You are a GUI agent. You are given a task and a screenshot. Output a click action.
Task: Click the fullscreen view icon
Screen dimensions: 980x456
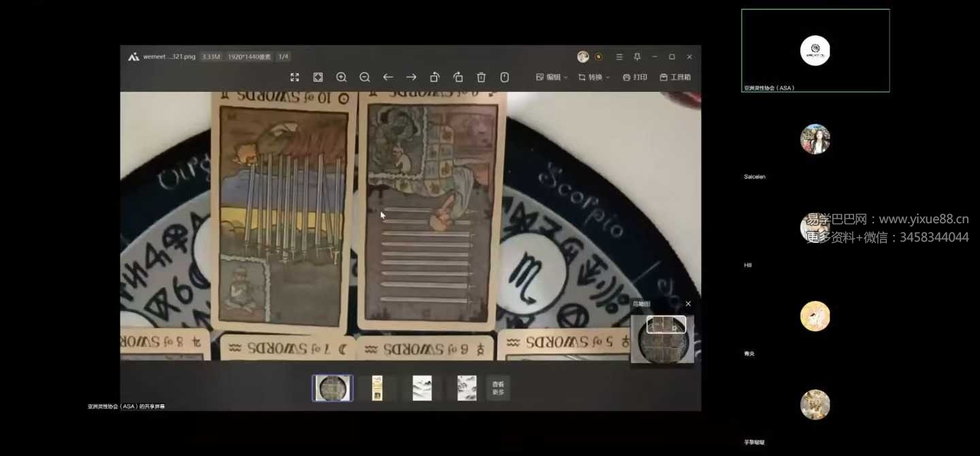(x=295, y=78)
